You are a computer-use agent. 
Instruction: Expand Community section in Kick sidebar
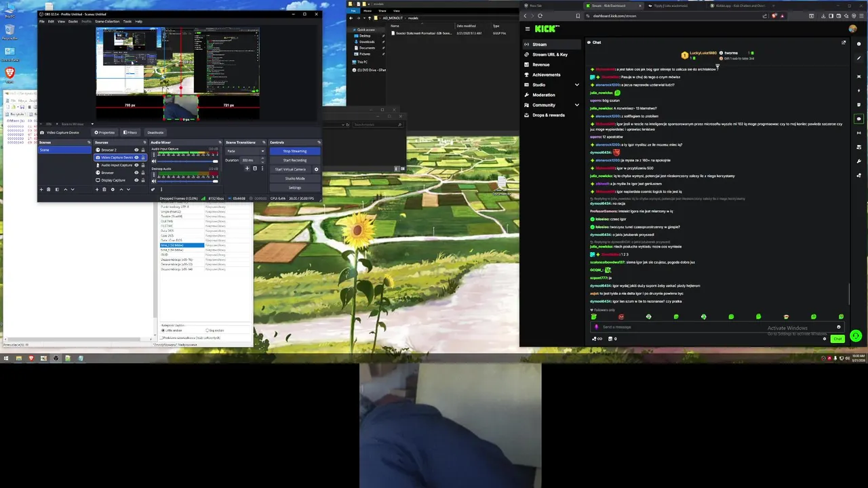(x=577, y=105)
